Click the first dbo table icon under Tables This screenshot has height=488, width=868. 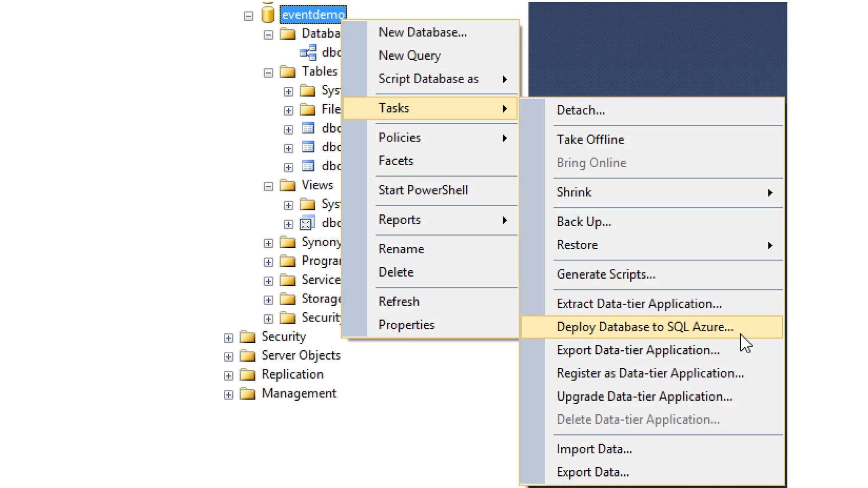[x=308, y=128]
